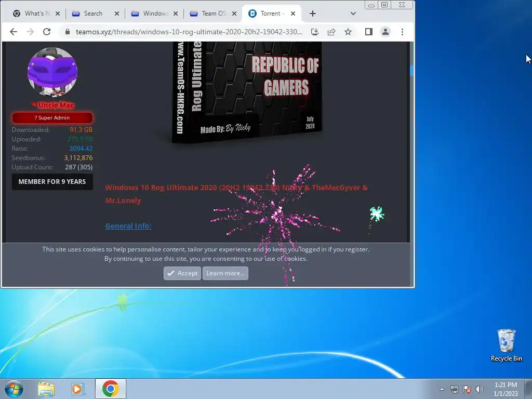Click the address bar URL

pyautogui.click(x=189, y=32)
